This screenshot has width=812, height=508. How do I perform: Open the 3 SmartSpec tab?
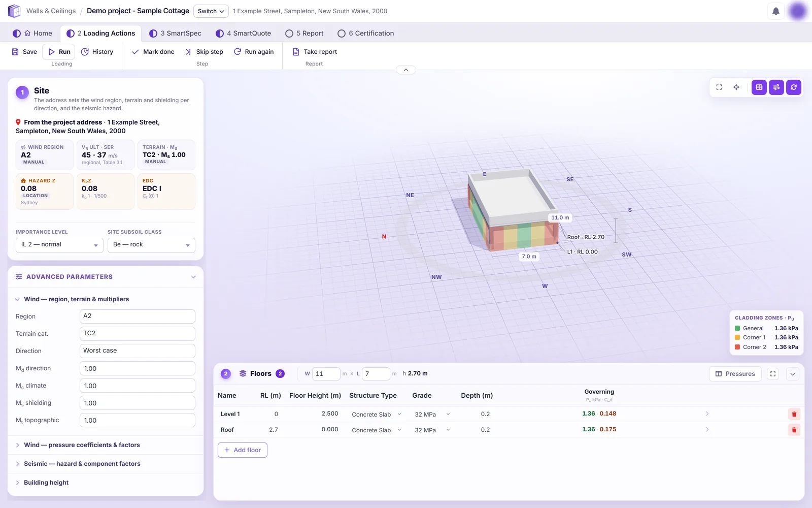175,34
